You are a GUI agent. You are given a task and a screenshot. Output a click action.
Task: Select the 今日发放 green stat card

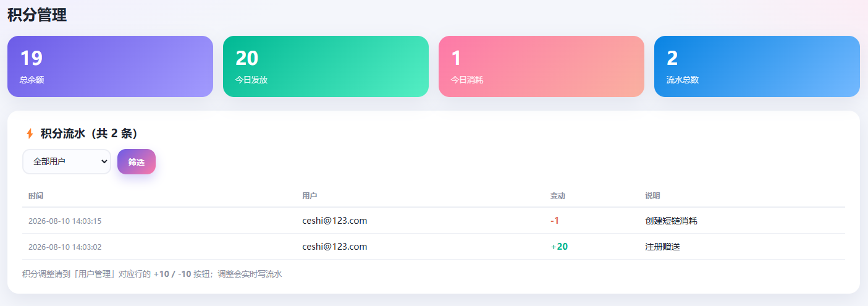pos(326,66)
